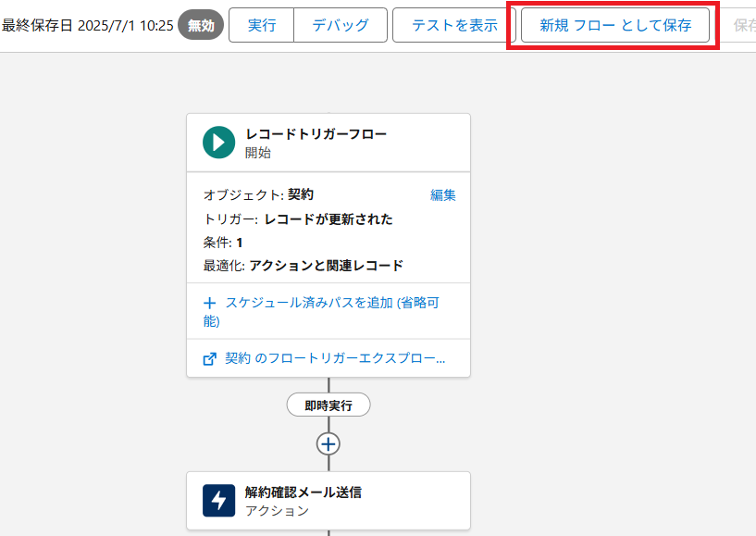
Task: Open the 契約 のフロートリガーエクスプローラー link text
Action: tap(335, 358)
